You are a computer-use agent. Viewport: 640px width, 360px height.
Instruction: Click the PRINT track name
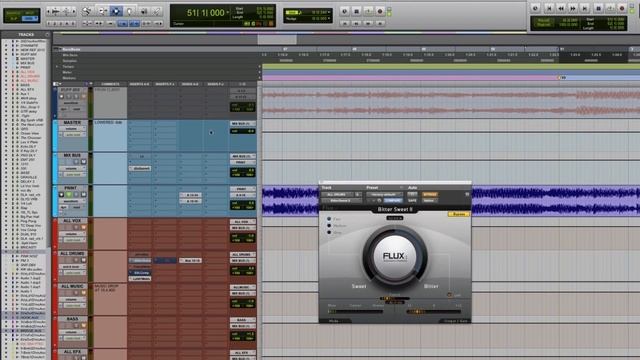[71, 188]
